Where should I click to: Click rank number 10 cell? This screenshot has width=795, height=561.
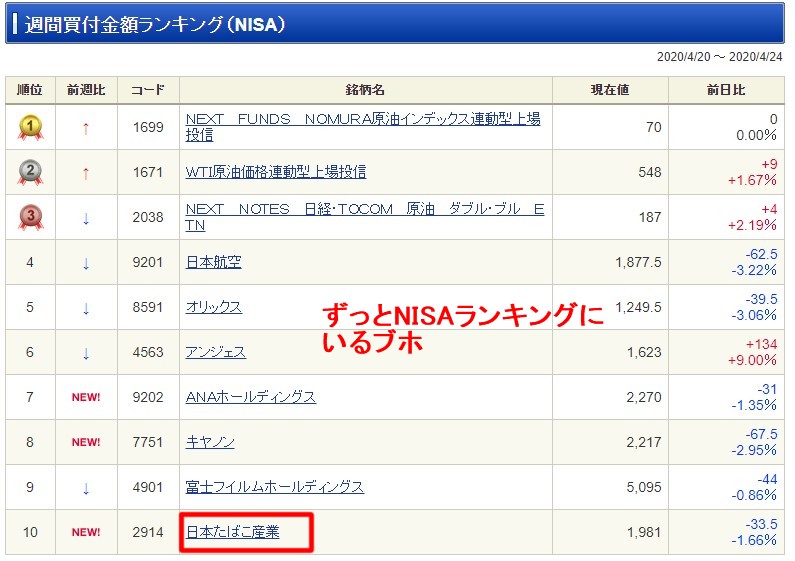30,532
